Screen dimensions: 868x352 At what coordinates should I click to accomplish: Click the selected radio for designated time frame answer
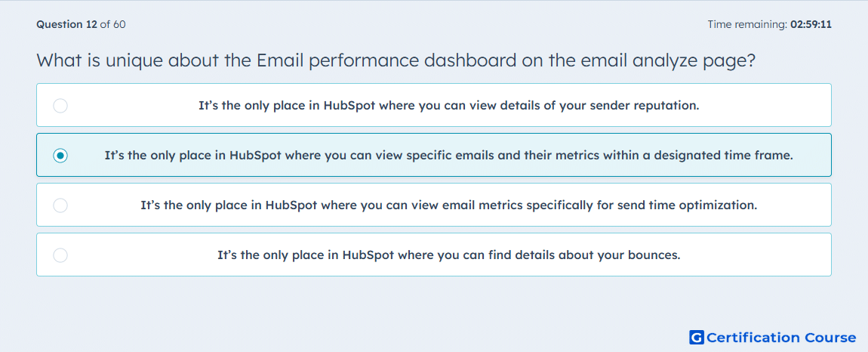pyautogui.click(x=60, y=156)
